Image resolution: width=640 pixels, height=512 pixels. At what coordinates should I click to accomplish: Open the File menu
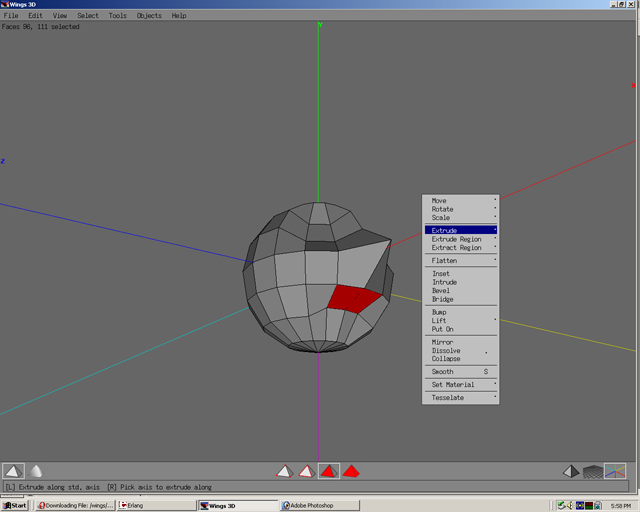click(x=11, y=16)
